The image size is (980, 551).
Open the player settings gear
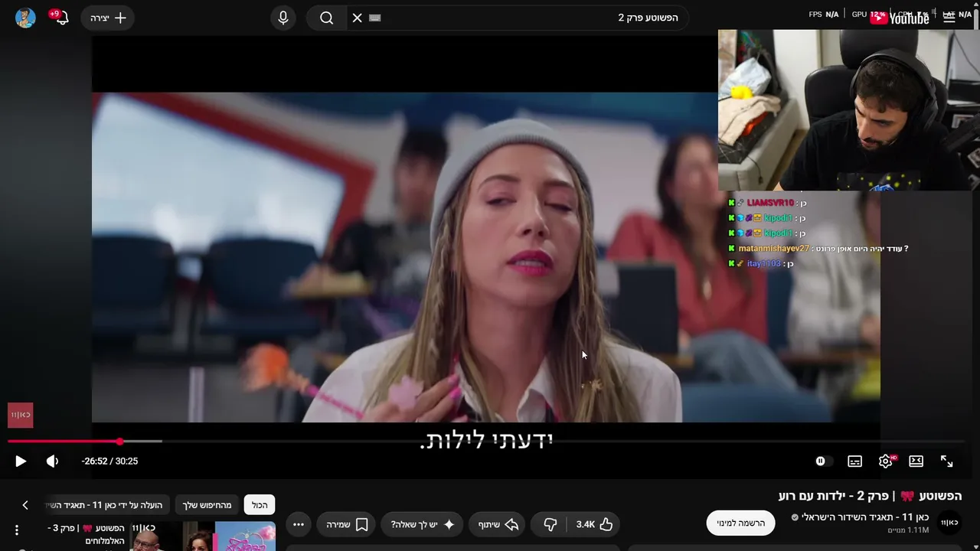pyautogui.click(x=886, y=461)
